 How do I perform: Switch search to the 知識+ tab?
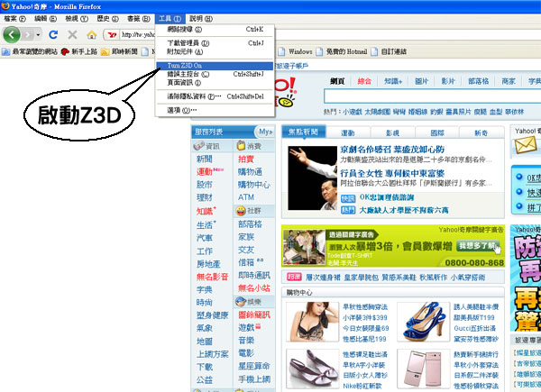pos(393,81)
